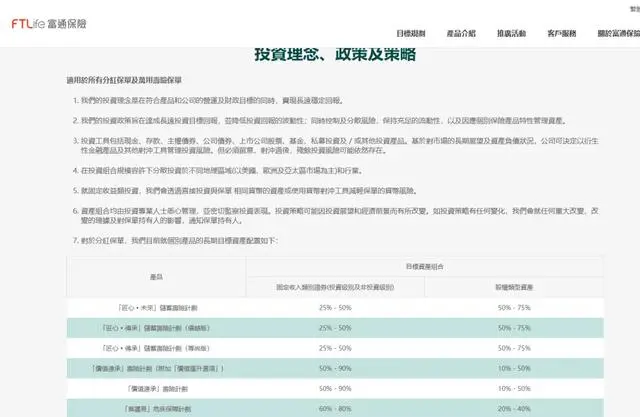Click 50% - 75% in the 匠心‧未來 row
This screenshot has width=640, height=417.
(x=514, y=308)
